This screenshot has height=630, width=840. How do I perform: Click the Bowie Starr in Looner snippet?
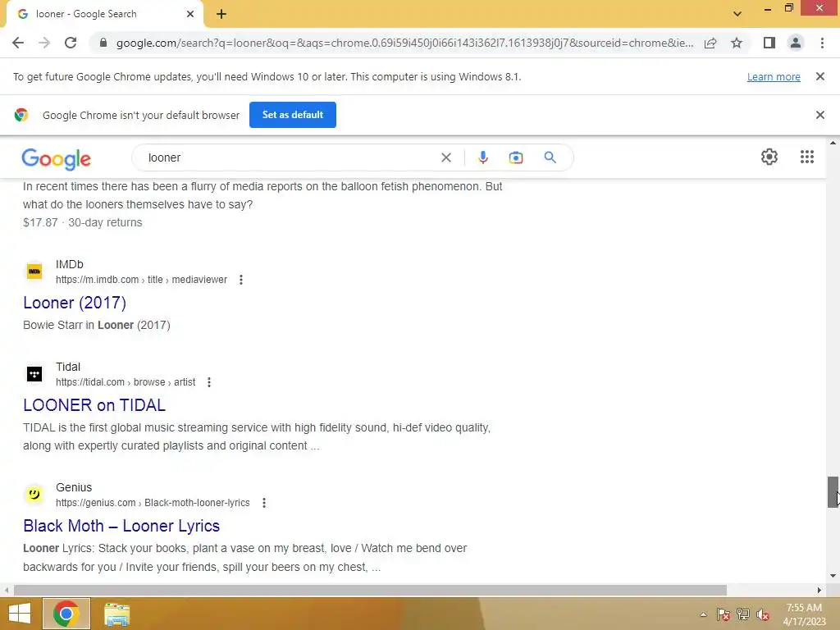97,325
